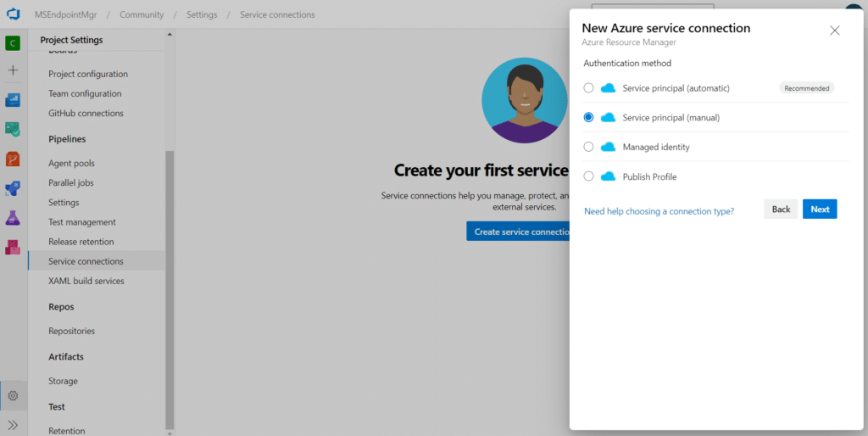868x436 pixels.
Task: Click the Pipelines section heading
Action: [67, 139]
